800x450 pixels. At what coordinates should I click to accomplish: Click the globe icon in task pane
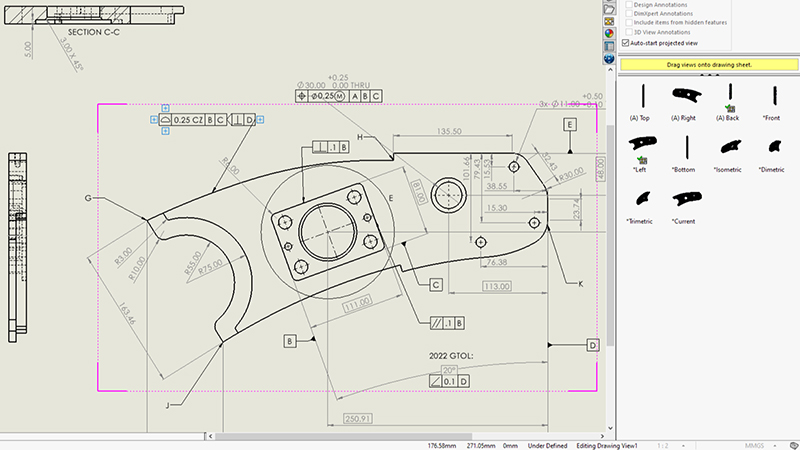[x=609, y=59]
